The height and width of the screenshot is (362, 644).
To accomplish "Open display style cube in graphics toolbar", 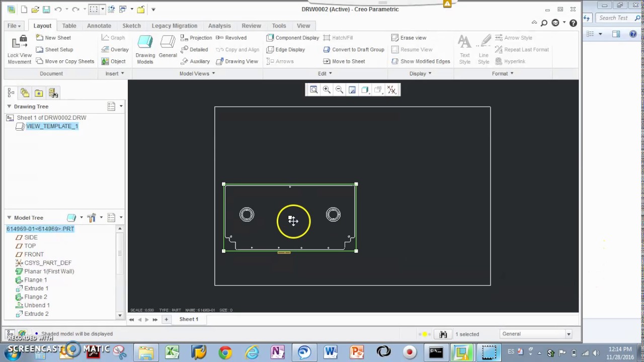I will tap(365, 89).
